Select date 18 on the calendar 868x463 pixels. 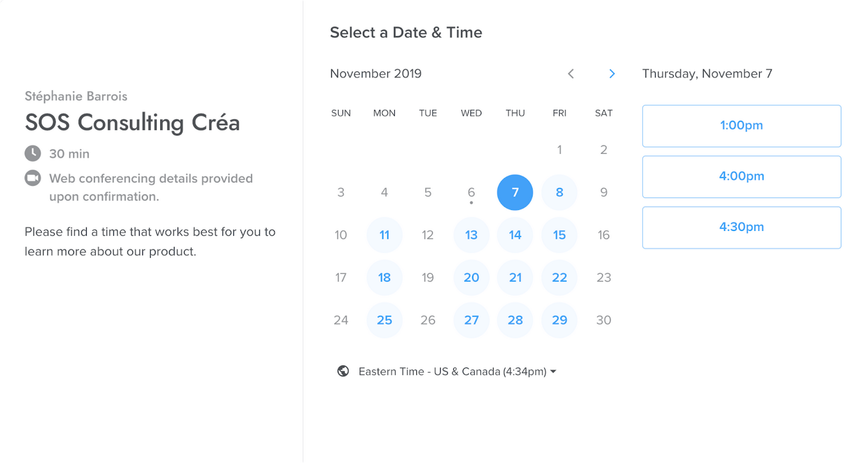[385, 278]
